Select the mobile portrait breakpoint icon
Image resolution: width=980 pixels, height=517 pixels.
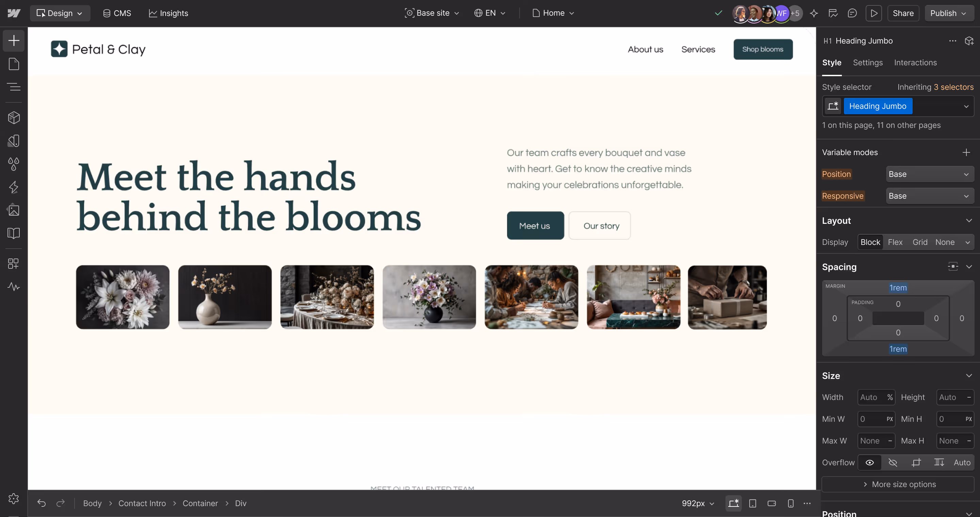[790, 503]
